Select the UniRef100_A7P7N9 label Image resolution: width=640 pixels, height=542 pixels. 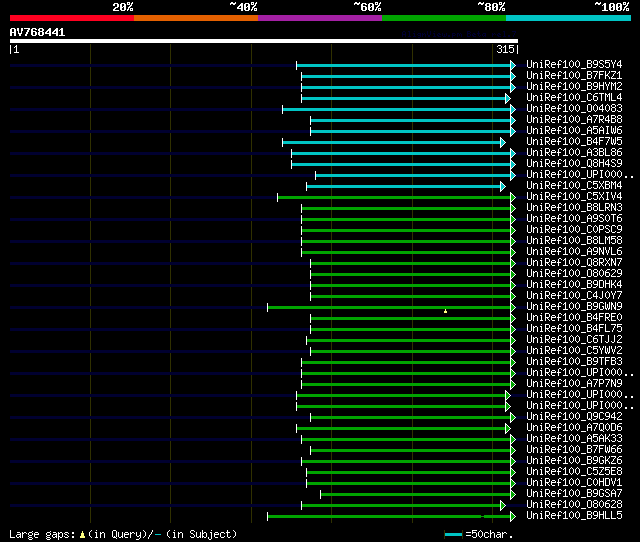coord(574,384)
